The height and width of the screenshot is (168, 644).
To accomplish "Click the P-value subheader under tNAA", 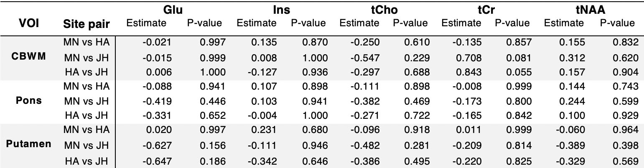I will [x=617, y=23].
